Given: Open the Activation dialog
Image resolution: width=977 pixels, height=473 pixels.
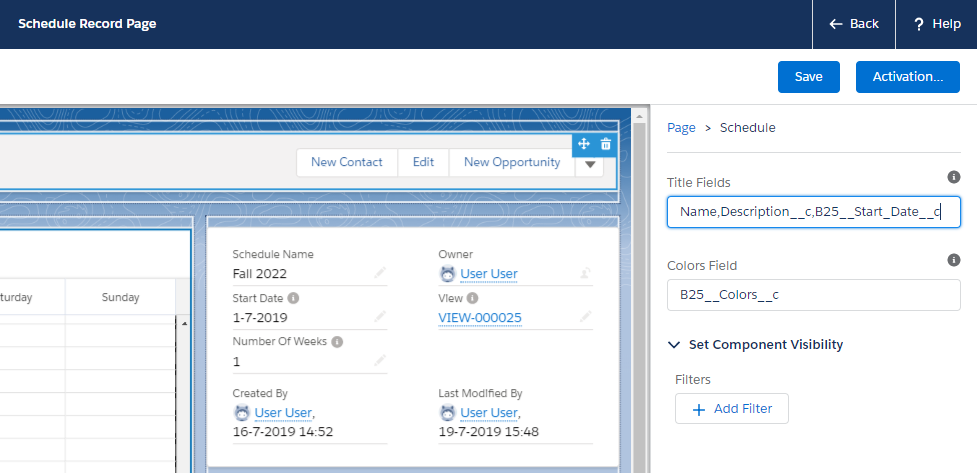Looking at the screenshot, I should click(x=907, y=77).
